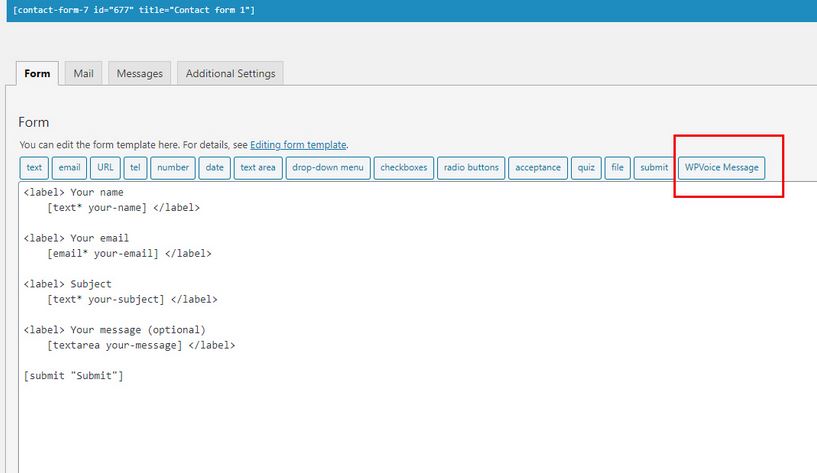This screenshot has height=473, width=817.
Task: Open the Mail tab
Action: tap(83, 73)
